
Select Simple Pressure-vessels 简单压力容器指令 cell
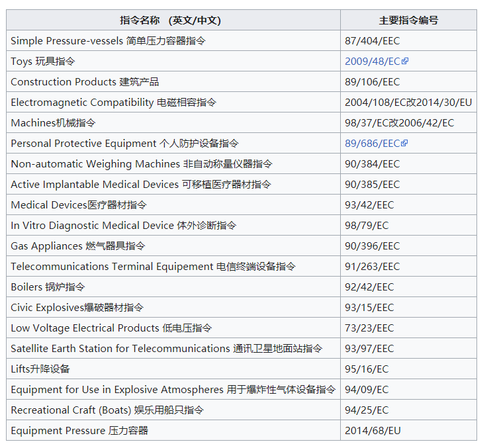click(x=173, y=40)
